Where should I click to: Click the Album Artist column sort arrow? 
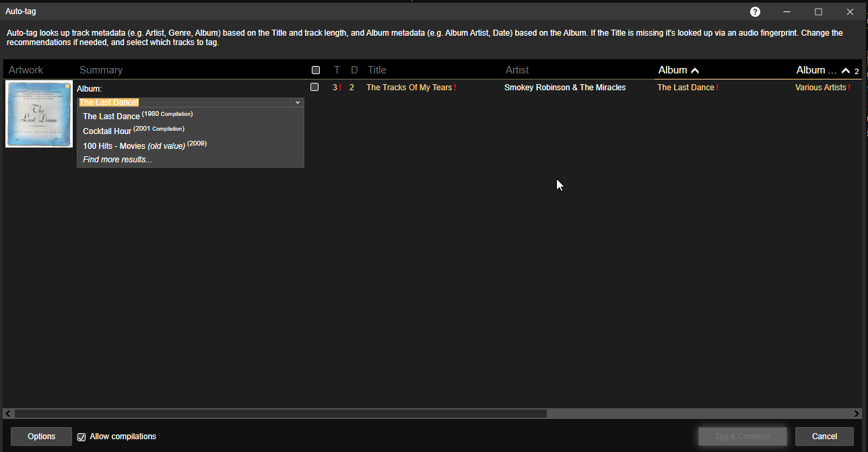(846, 71)
